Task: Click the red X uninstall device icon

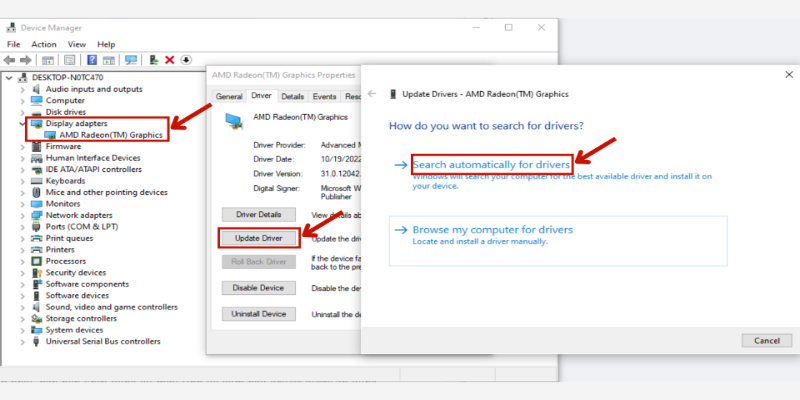Action: (170, 60)
